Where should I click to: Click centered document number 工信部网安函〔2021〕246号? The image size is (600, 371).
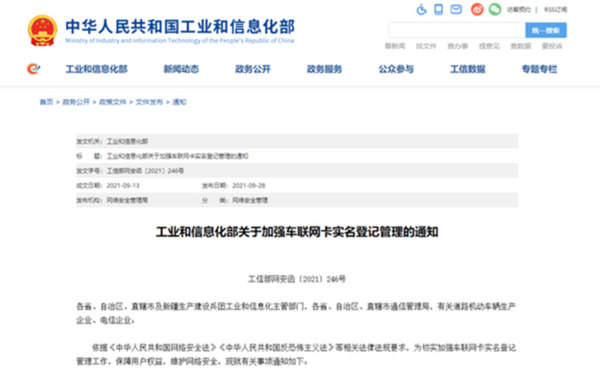tap(297, 279)
